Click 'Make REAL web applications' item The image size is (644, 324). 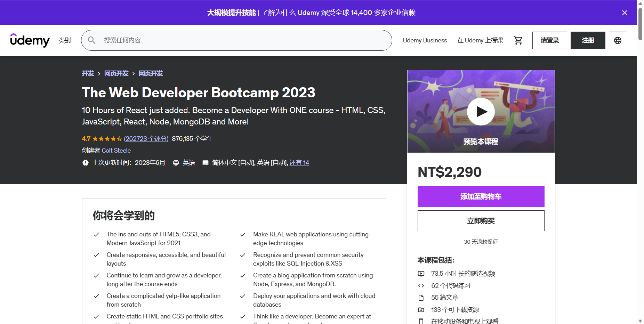click(x=312, y=238)
